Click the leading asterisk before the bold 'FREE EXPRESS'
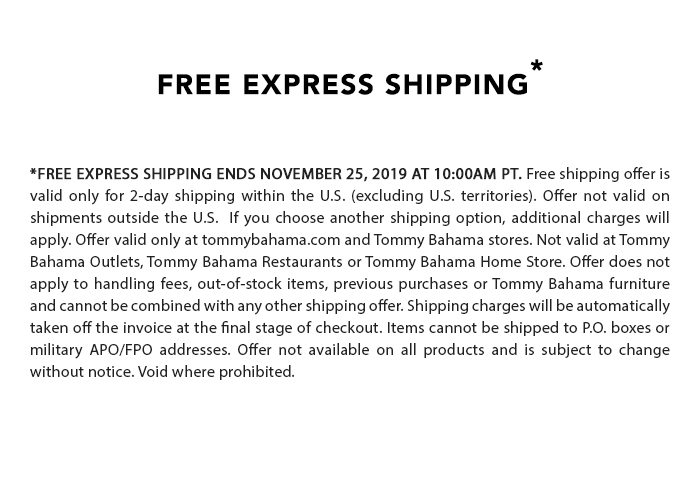700x500 pixels. (33, 172)
